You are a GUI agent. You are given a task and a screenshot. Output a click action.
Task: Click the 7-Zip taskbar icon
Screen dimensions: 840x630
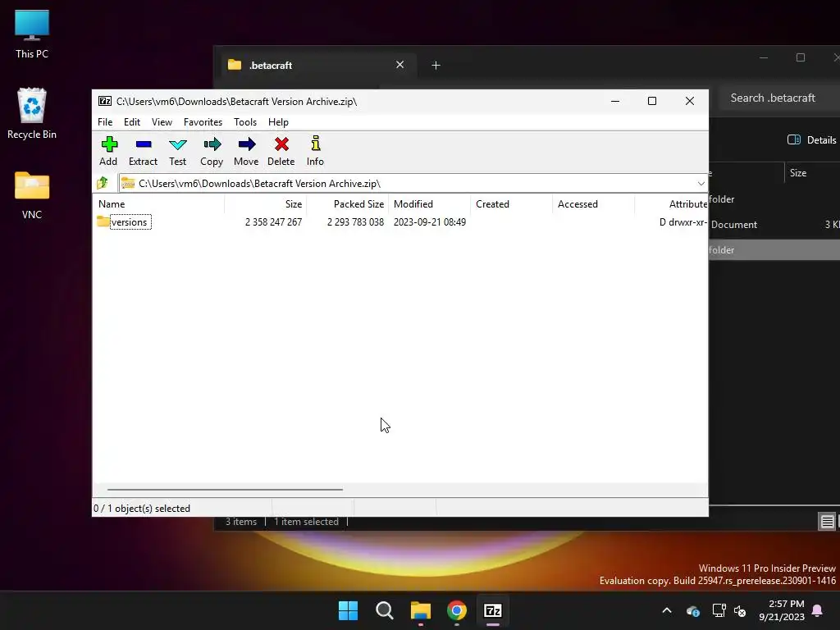pyautogui.click(x=493, y=610)
